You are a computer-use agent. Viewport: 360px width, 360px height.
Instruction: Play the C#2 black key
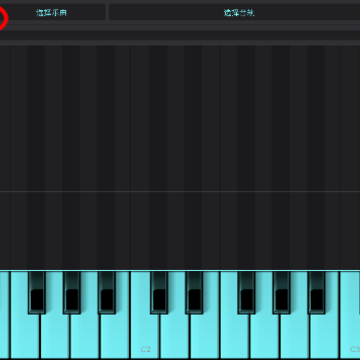159,293
